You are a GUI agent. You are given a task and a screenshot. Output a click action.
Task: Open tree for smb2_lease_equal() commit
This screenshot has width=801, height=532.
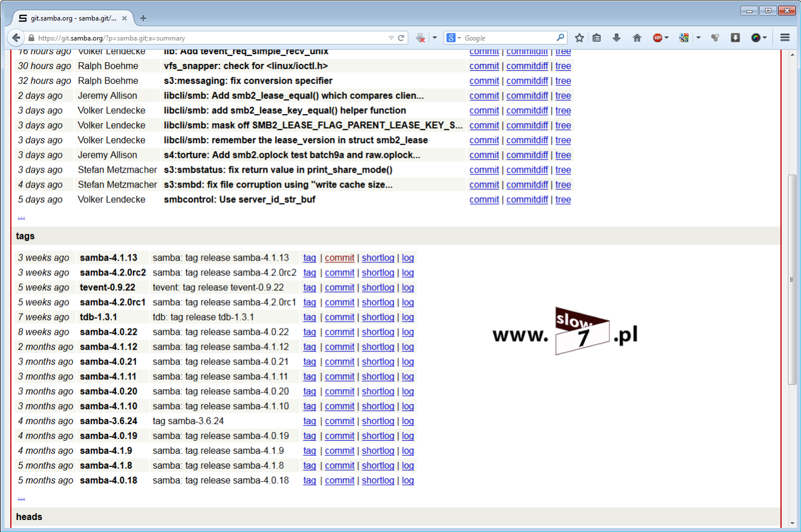coord(563,96)
